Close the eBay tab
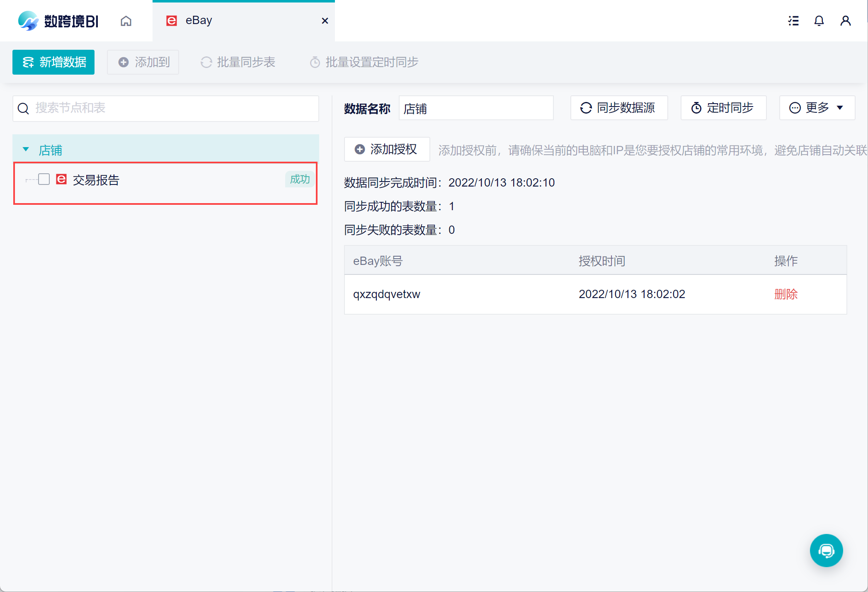Image resolution: width=868 pixels, height=592 pixels. point(325,21)
